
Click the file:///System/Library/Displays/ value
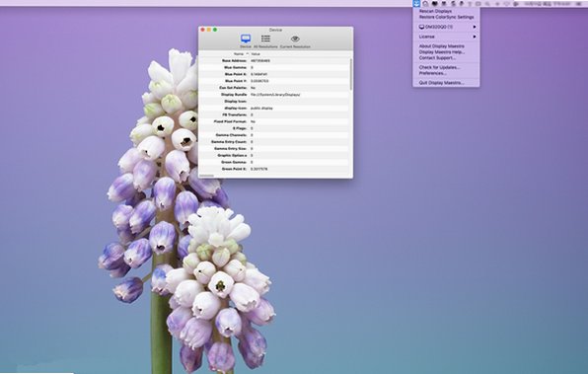tap(275, 95)
